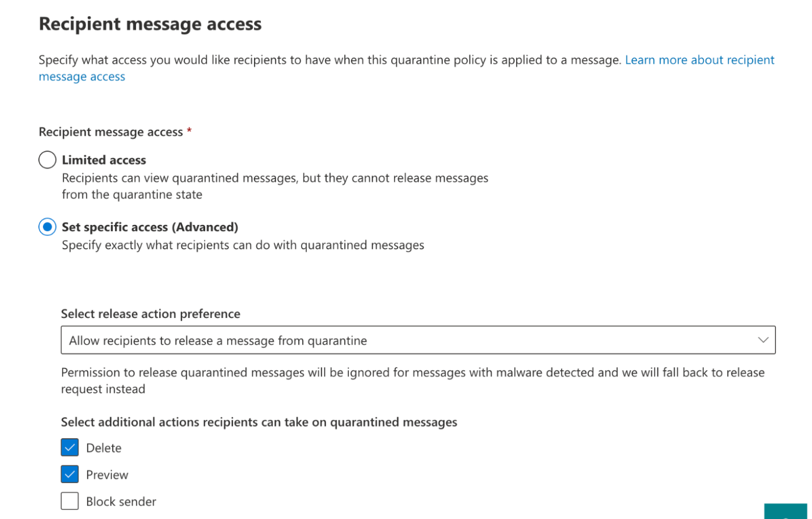Image resolution: width=812 pixels, height=519 pixels.
Task: Expand the Allow recipients to release selector
Action: [418, 339]
